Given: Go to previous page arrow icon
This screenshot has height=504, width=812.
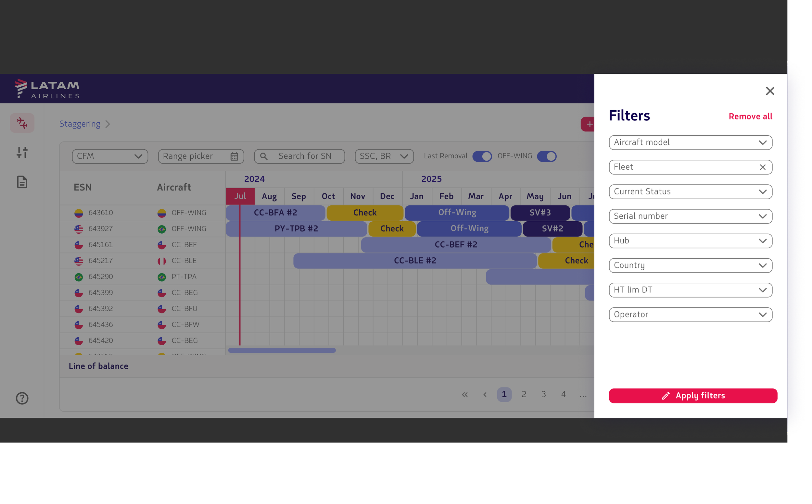Looking at the screenshot, I should [485, 395].
